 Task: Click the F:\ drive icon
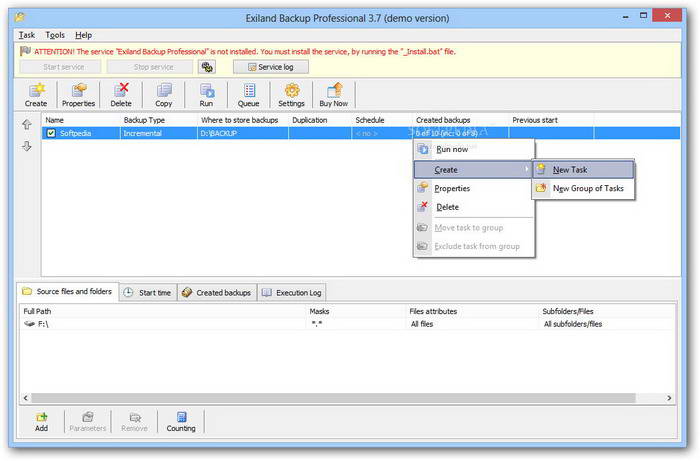point(29,324)
